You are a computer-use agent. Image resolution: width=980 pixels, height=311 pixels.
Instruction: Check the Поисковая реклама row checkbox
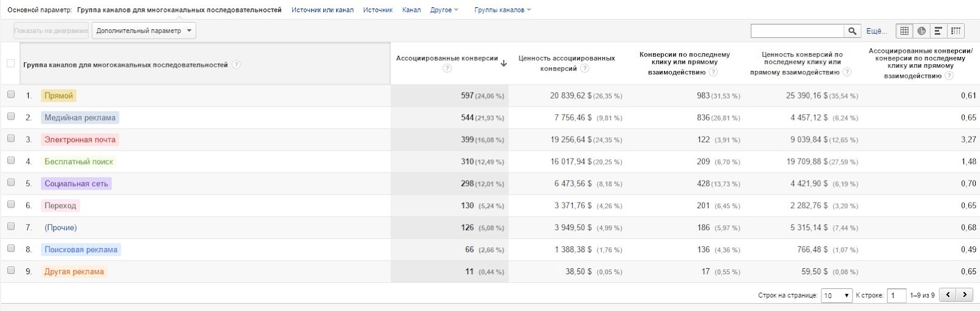[x=11, y=249]
